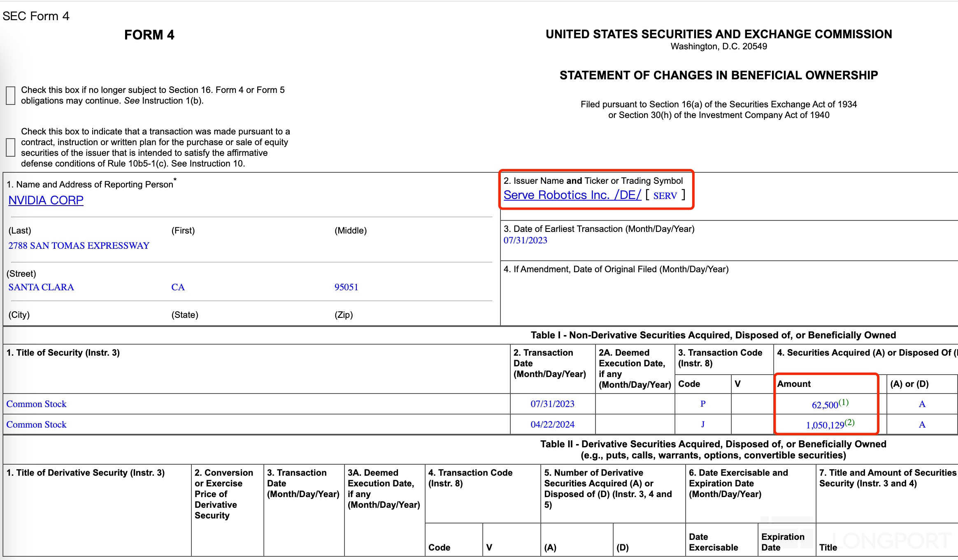Viewport: 958px width, 560px height.
Task: Click transaction code J
Action: 703,424
